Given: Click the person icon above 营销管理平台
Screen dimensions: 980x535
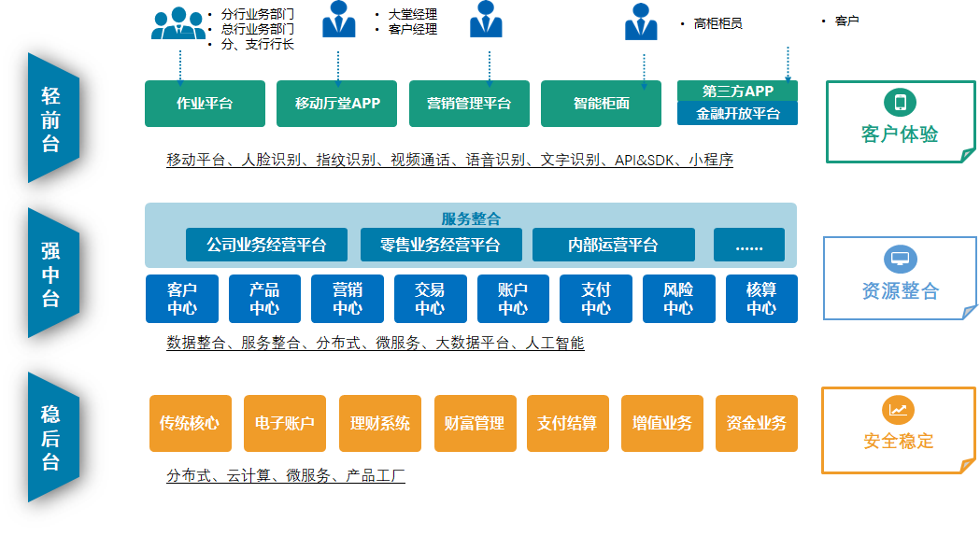Looking at the screenshot, I should [486, 21].
